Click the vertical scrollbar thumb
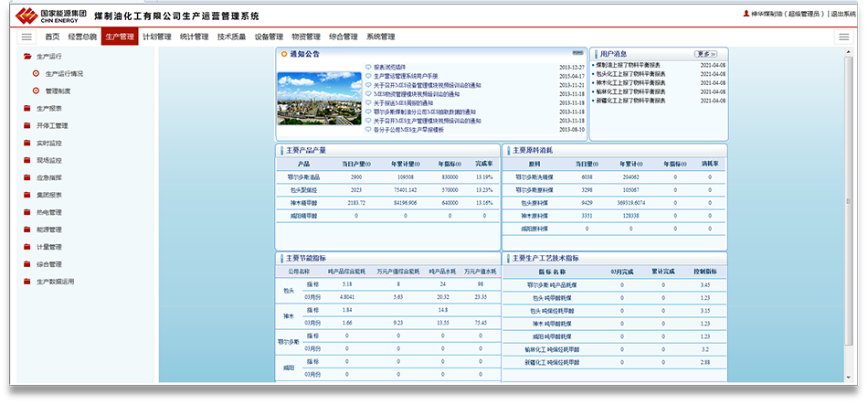This screenshot has height=405, width=868. 849,200
